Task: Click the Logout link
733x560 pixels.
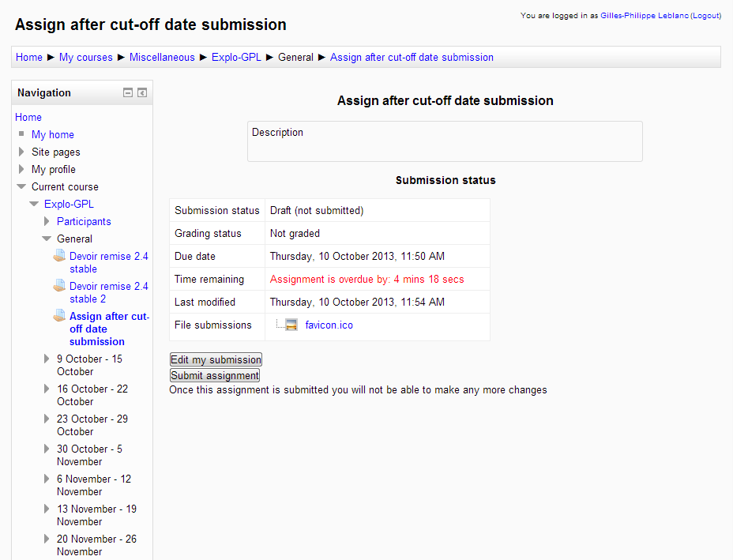Action: (x=706, y=16)
